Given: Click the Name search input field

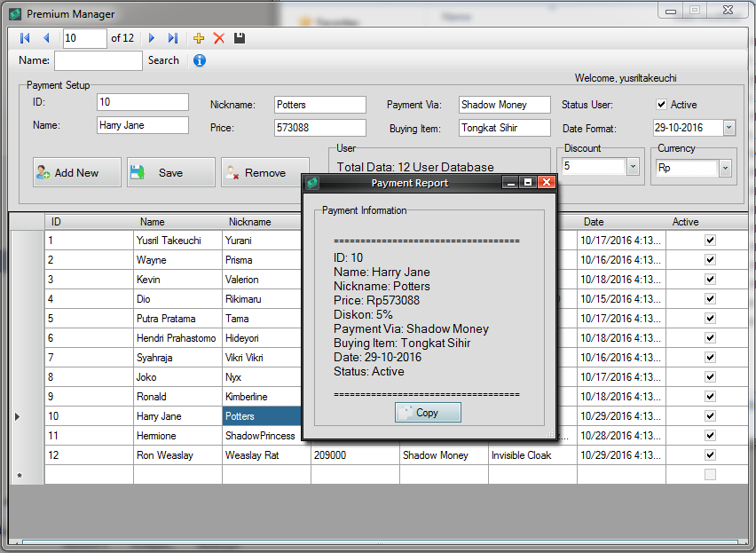Looking at the screenshot, I should coord(98,60).
